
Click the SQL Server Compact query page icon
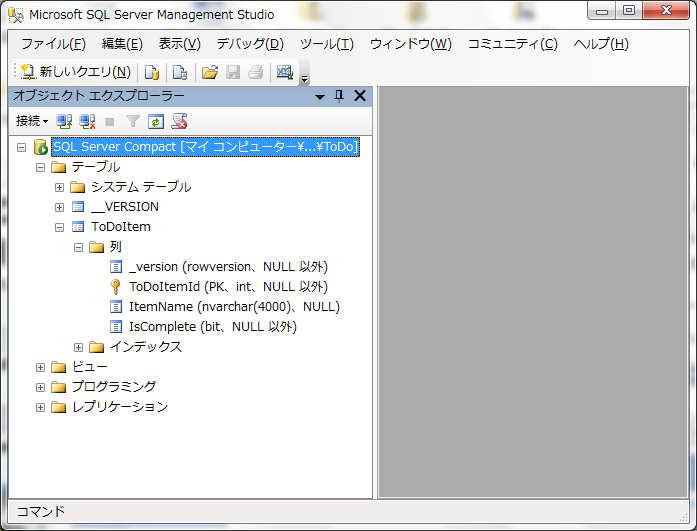180,72
